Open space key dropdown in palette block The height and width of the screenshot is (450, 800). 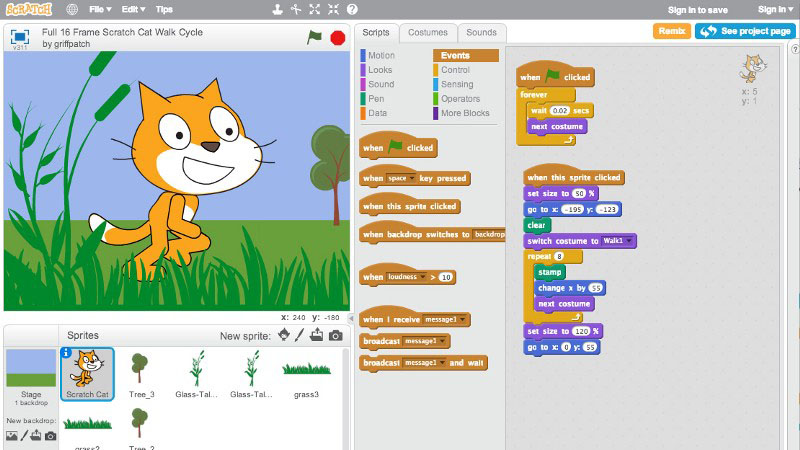tap(401, 178)
